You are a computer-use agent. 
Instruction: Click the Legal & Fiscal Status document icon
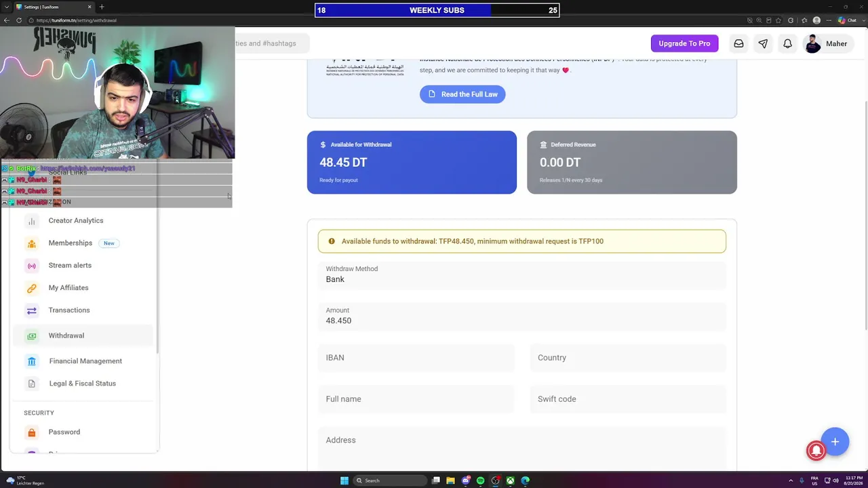coord(31,384)
